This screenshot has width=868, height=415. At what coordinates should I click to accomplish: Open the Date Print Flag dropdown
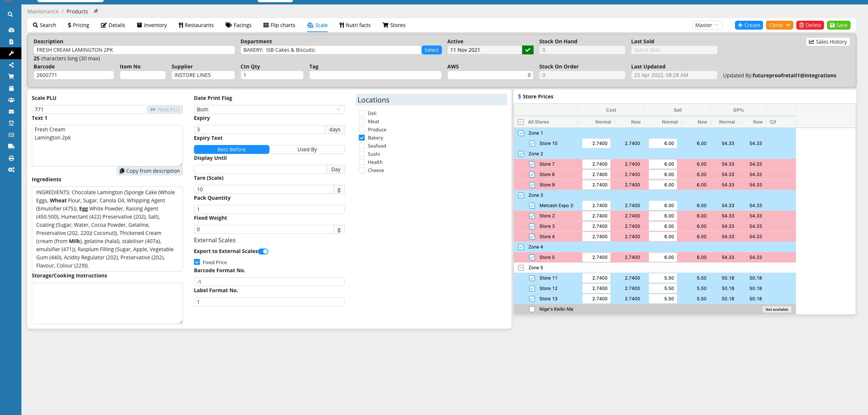[269, 109]
